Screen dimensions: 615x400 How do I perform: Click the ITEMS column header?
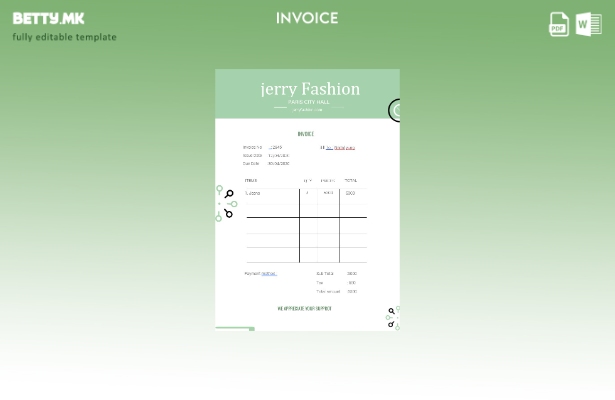[251, 181]
